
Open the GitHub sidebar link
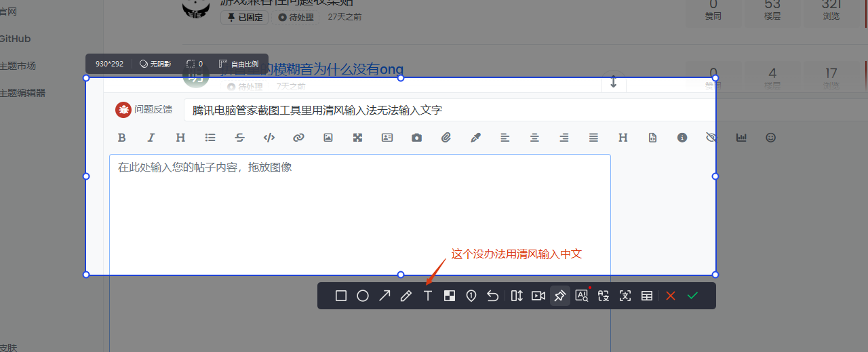tap(15, 39)
